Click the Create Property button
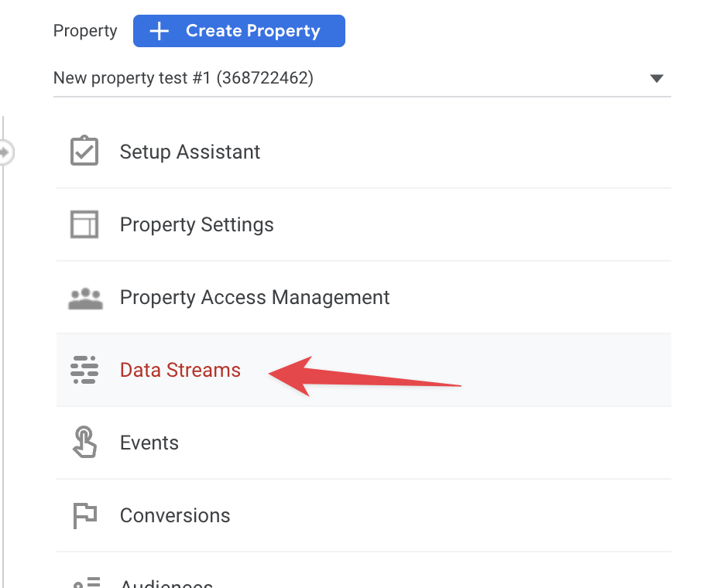The width and height of the screenshot is (717, 588). tap(239, 31)
